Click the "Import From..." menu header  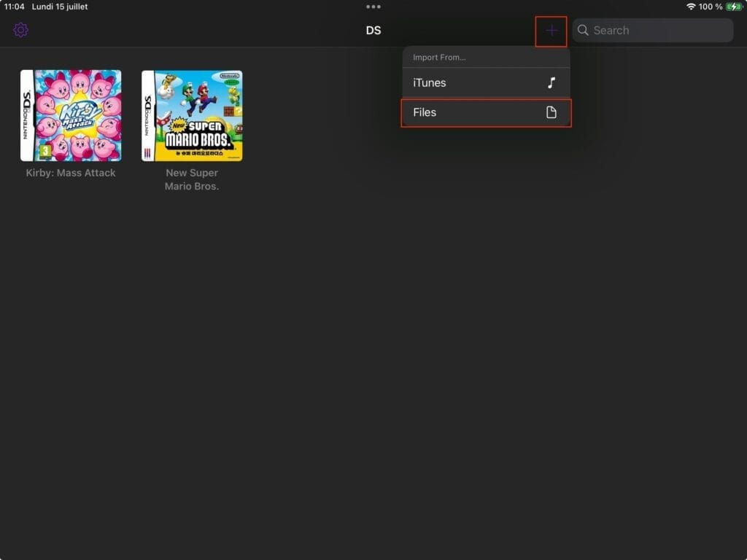click(x=439, y=57)
